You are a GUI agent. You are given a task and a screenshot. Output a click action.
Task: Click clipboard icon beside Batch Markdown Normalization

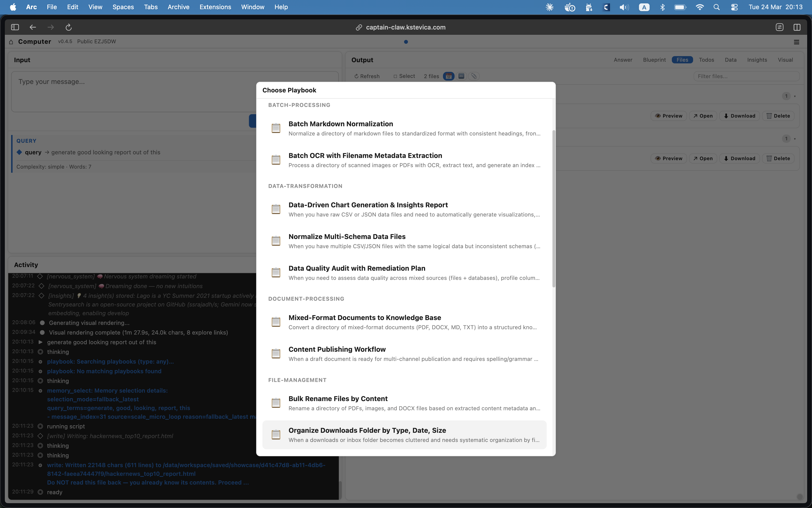click(276, 128)
